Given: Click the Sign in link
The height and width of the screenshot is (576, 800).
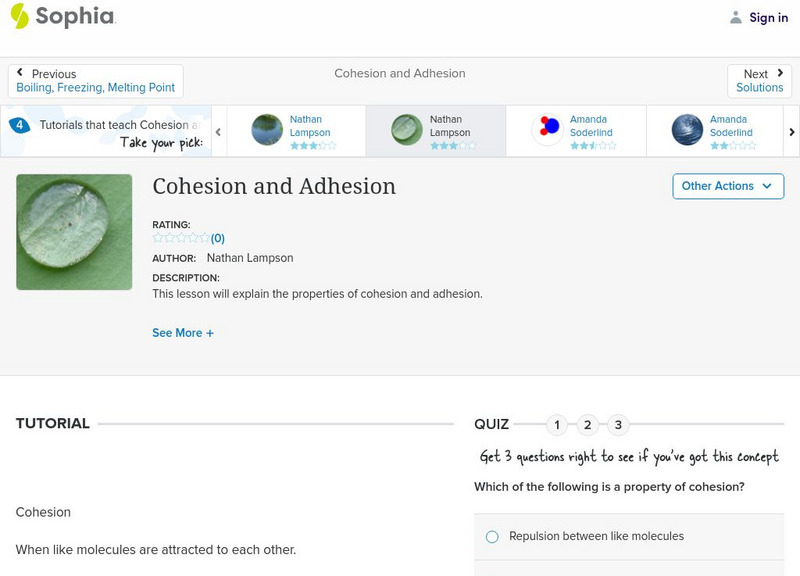Looking at the screenshot, I should 768,18.
